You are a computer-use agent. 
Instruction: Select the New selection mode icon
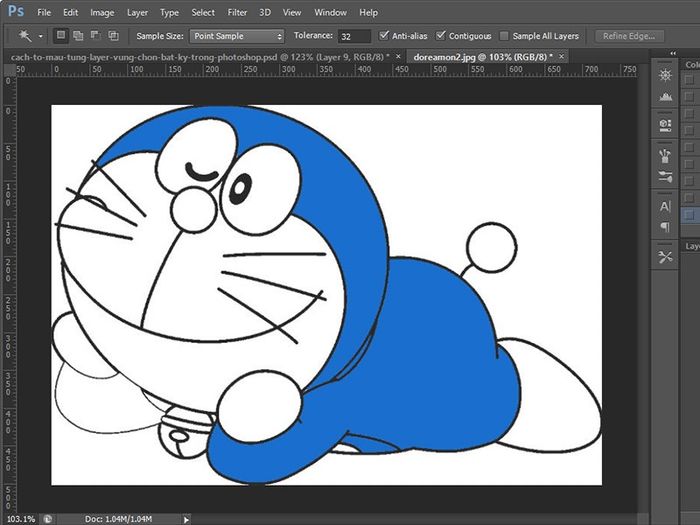[61, 36]
